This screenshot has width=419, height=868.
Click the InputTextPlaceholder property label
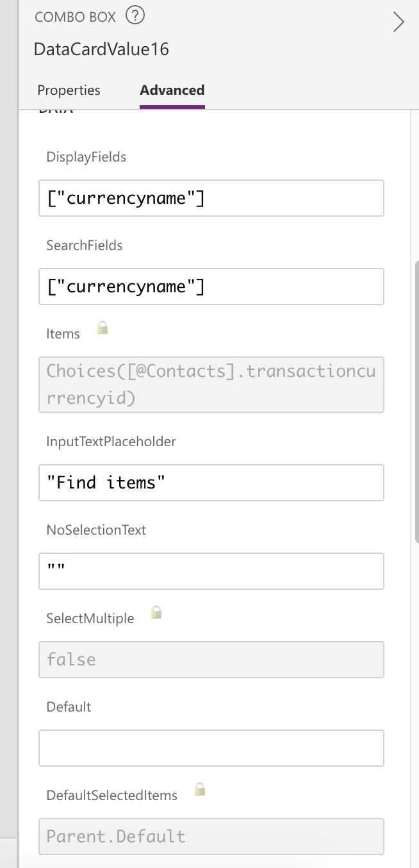click(111, 442)
